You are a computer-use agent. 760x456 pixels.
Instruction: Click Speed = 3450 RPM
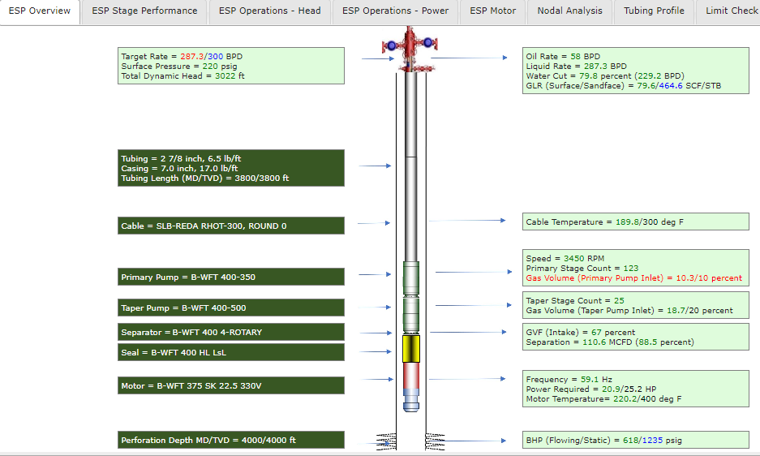coord(565,258)
